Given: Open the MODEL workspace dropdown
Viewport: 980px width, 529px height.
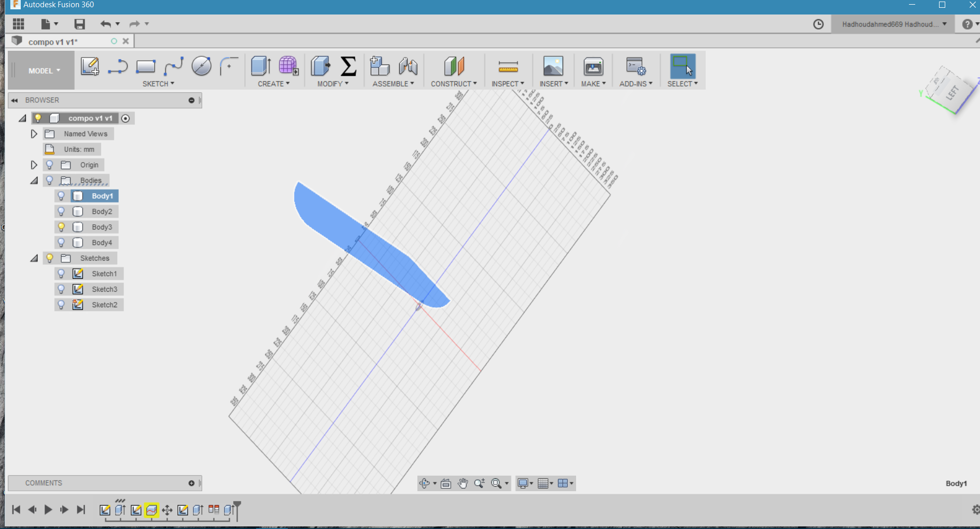Looking at the screenshot, I should click(x=44, y=70).
